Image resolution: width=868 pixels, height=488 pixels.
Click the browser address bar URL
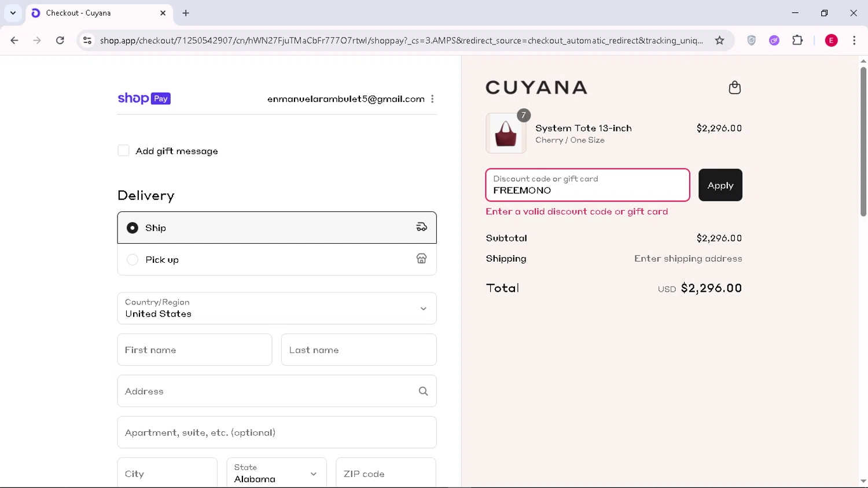401,41
